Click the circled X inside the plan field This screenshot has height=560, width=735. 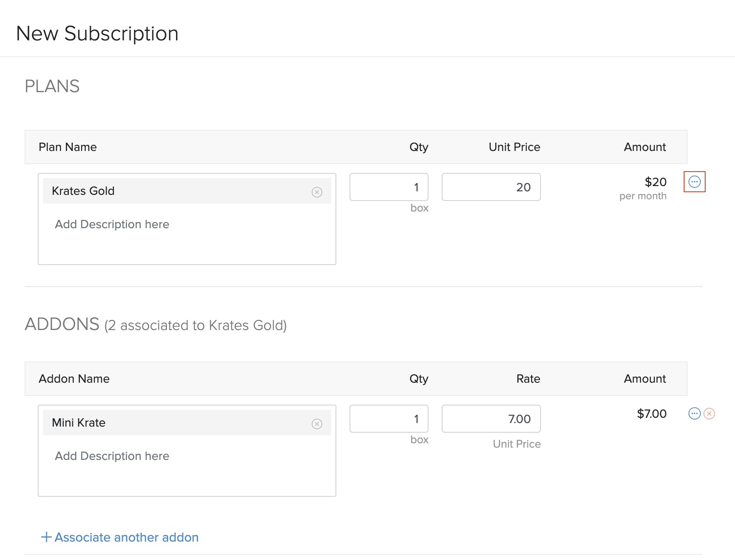317,191
